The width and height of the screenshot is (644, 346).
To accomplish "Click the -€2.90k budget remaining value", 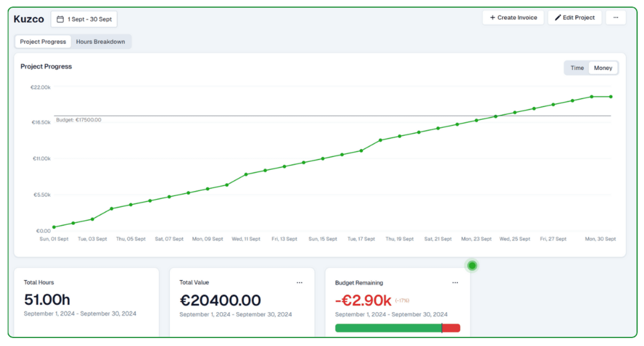I will pyautogui.click(x=363, y=300).
